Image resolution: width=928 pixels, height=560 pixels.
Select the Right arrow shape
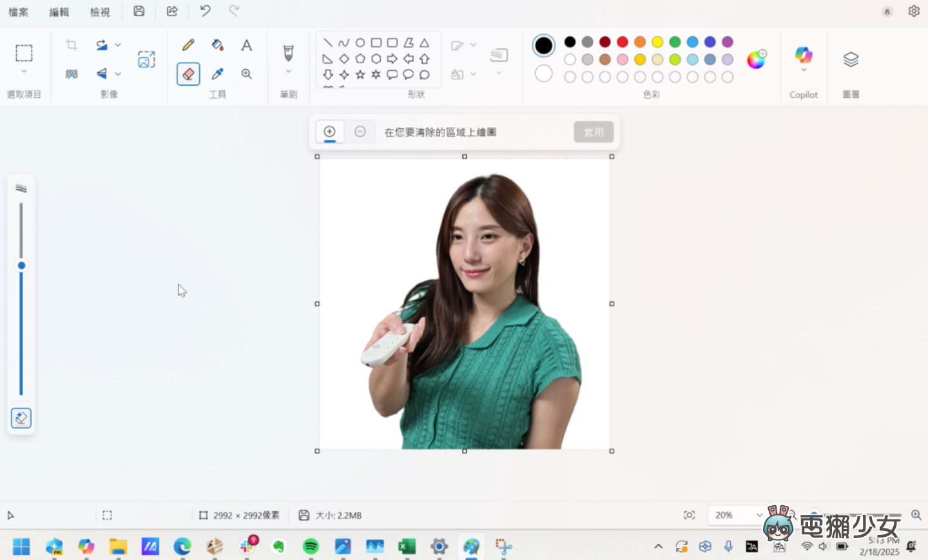tap(392, 59)
